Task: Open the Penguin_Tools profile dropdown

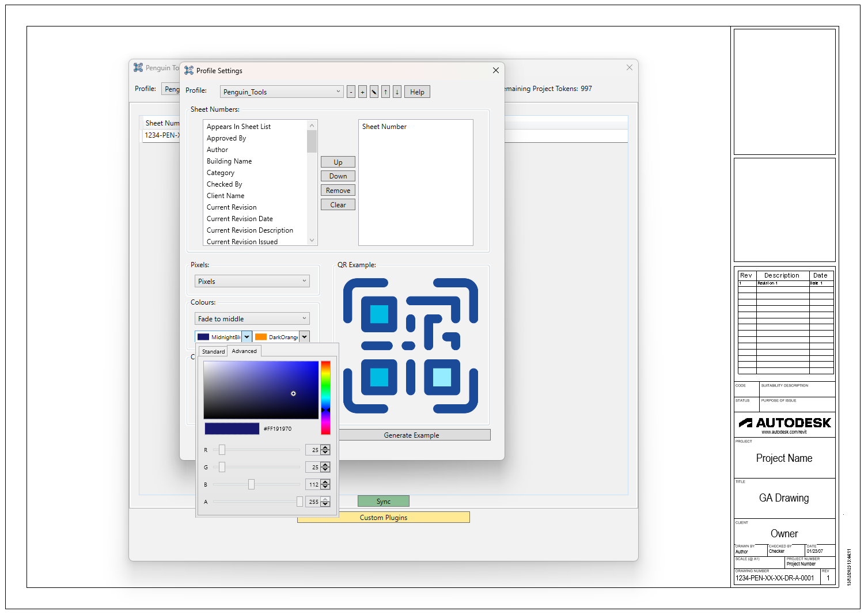Action: [282, 92]
